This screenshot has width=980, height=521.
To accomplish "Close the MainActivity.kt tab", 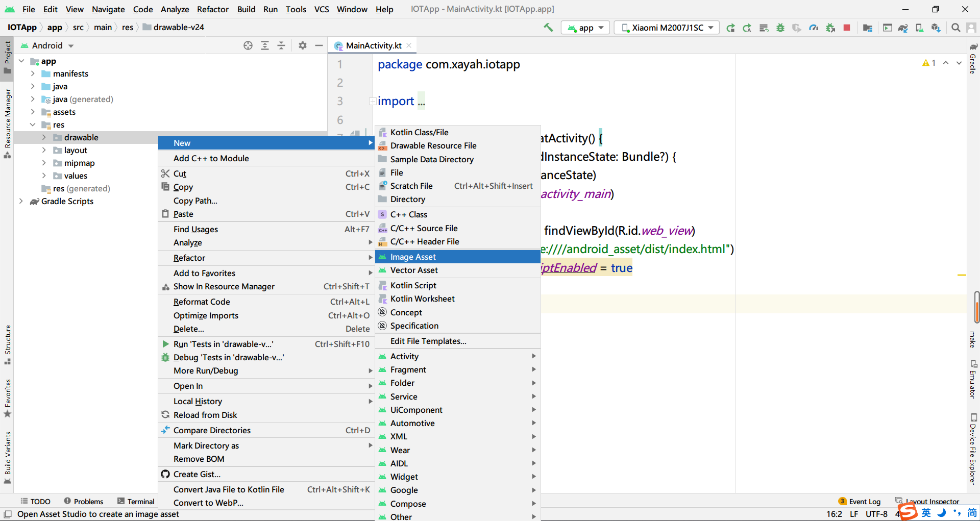I will (409, 45).
